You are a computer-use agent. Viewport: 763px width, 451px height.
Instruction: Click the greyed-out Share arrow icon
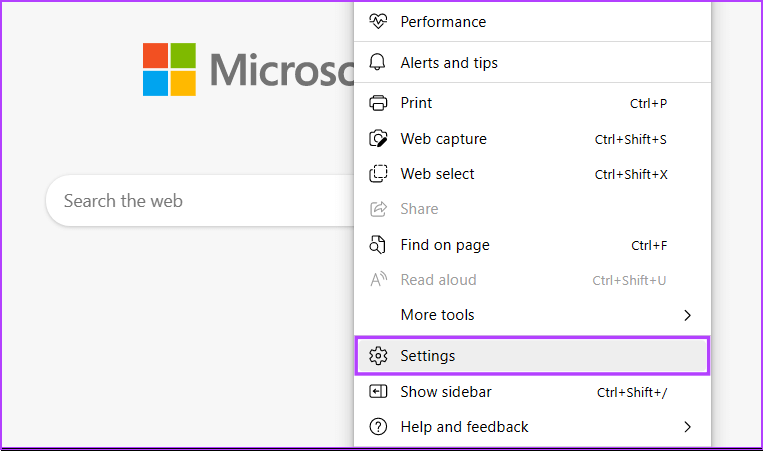(x=378, y=209)
